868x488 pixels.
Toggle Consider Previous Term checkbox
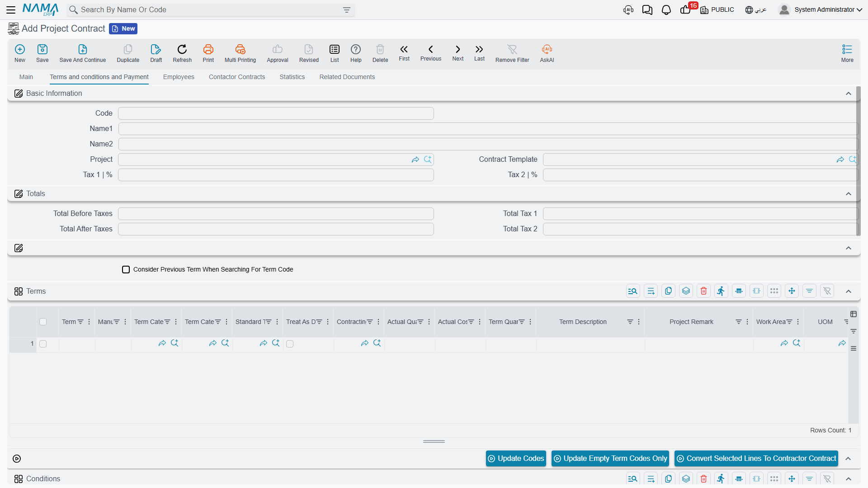click(x=126, y=269)
